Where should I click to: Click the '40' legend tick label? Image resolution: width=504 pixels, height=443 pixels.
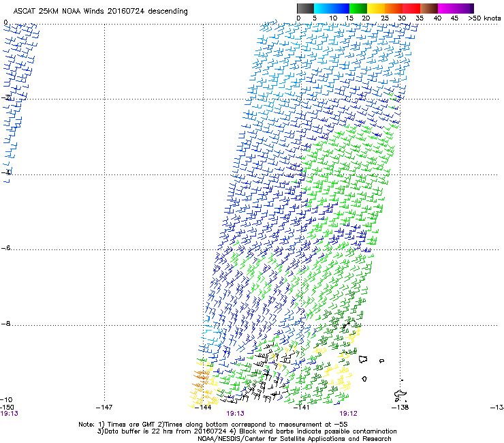(x=437, y=18)
